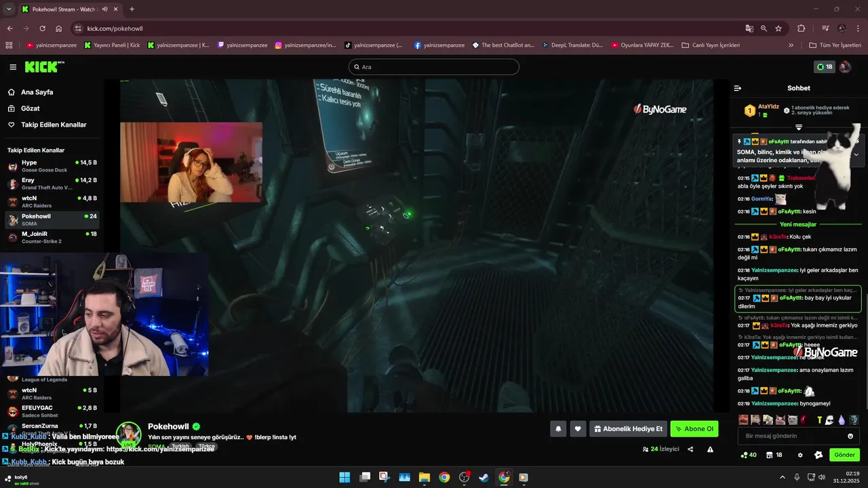Open Steam from the taskbar
The height and width of the screenshot is (488, 868).
click(x=484, y=477)
